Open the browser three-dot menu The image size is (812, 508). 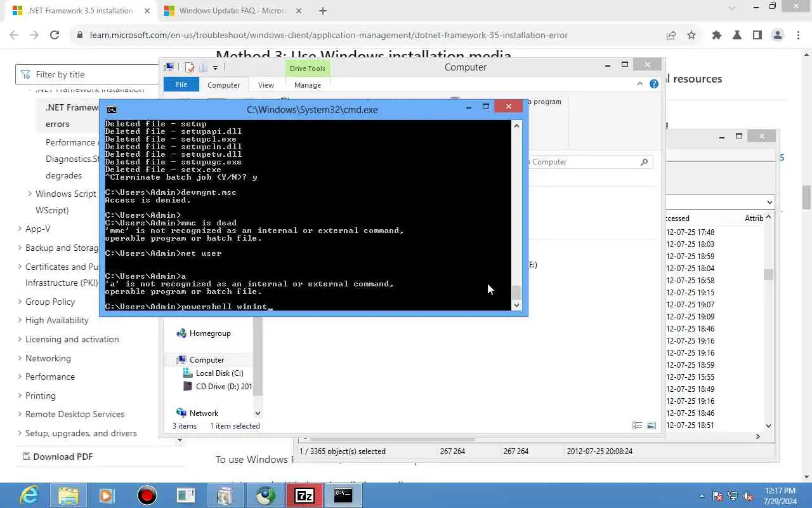(x=798, y=35)
